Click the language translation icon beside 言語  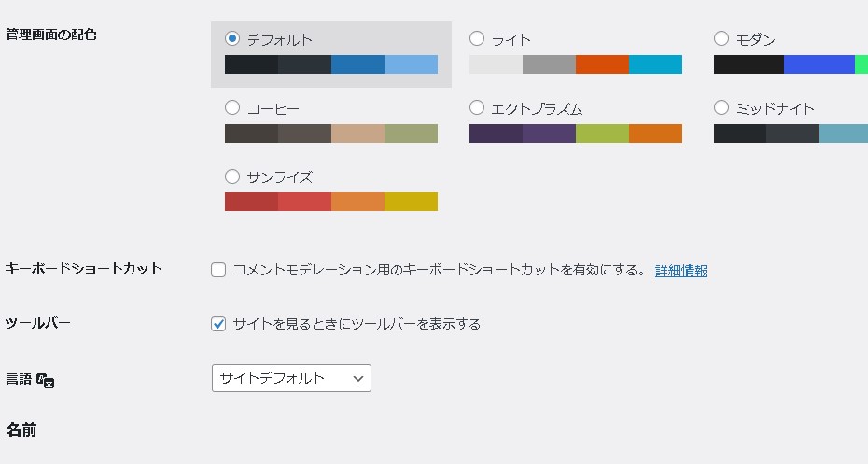[x=45, y=379]
